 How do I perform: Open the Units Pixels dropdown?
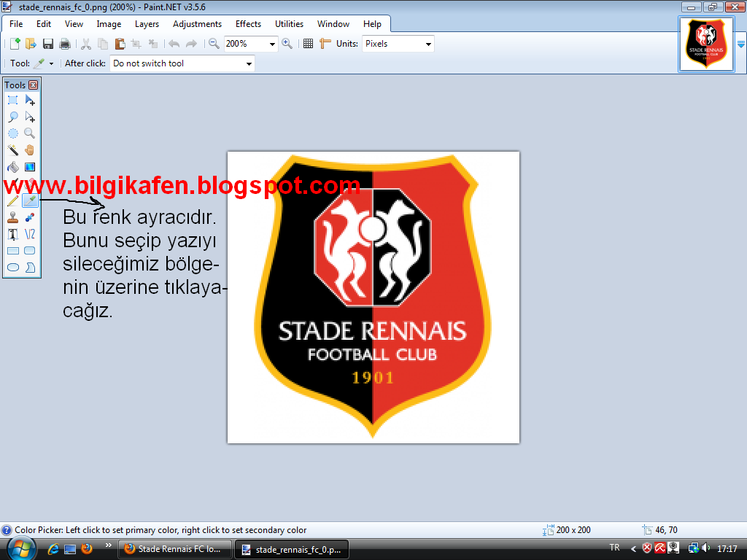click(x=428, y=44)
